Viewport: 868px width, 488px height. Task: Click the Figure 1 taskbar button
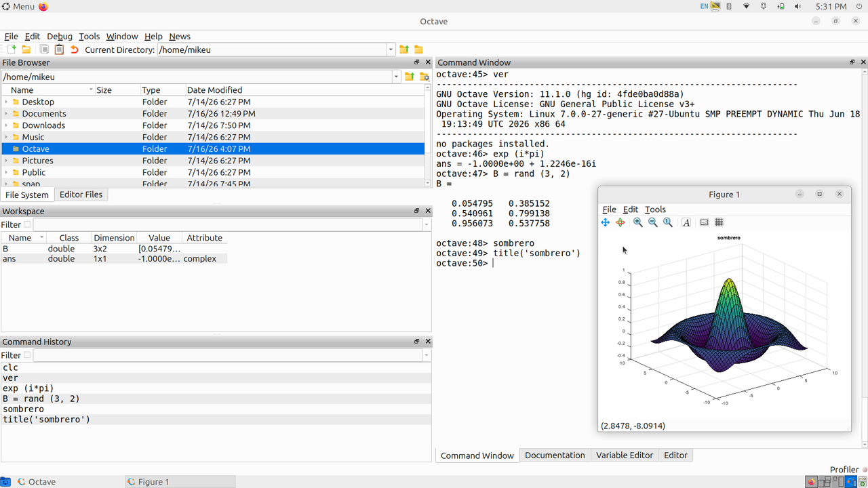point(180,482)
